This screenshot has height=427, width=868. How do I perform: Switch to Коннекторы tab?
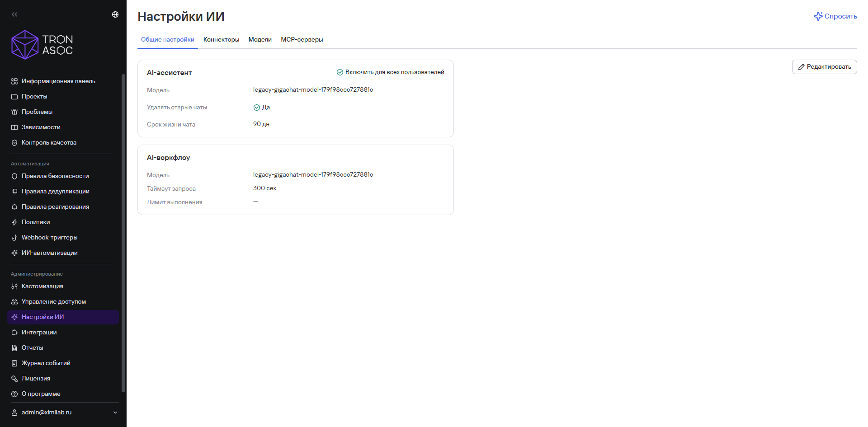pyautogui.click(x=221, y=40)
